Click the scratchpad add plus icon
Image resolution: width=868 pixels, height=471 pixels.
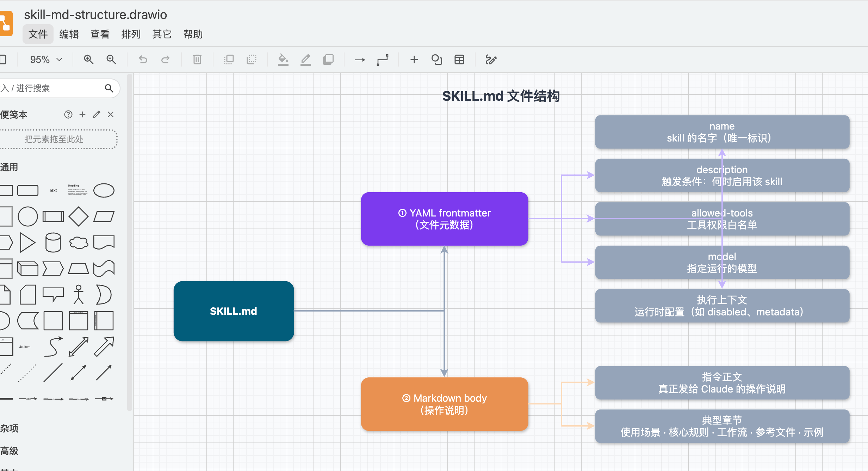pyautogui.click(x=82, y=114)
